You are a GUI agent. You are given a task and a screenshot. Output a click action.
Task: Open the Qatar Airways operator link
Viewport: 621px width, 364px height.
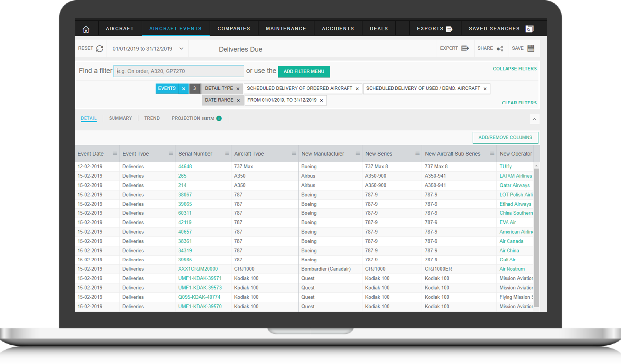515,185
